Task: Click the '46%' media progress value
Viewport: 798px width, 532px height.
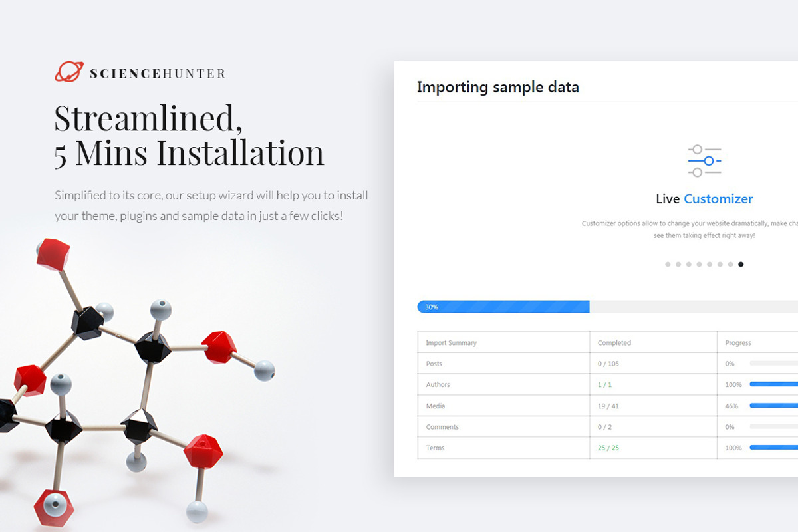Action: tap(731, 406)
